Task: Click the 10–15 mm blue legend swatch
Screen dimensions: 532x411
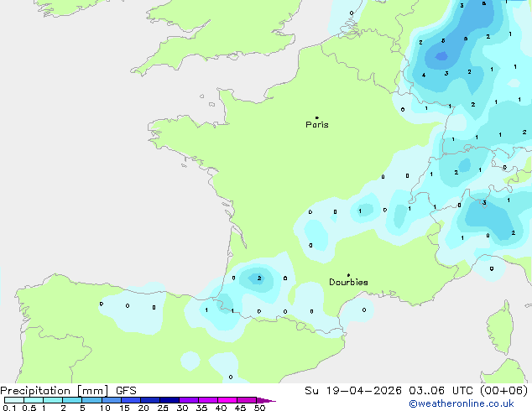Action: 112,400
